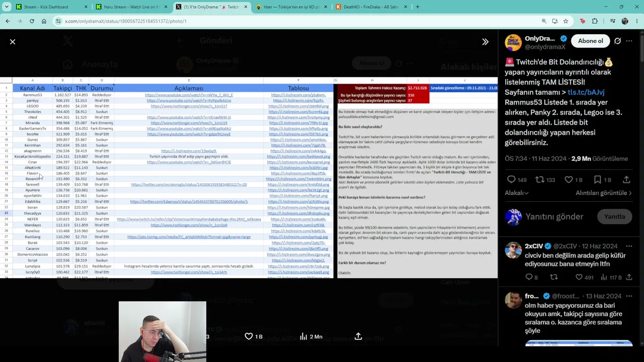Repost the OnlyDrama post with 133 reposts

539,179
